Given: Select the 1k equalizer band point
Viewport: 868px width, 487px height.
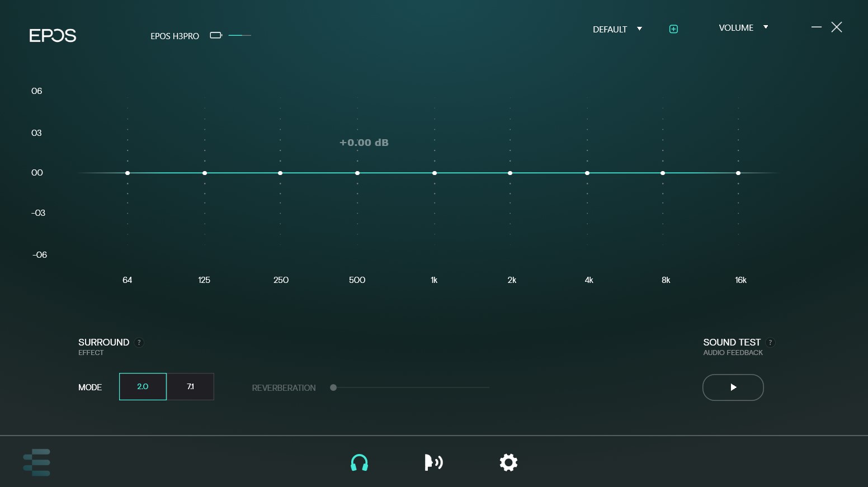Looking at the screenshot, I should (435, 173).
